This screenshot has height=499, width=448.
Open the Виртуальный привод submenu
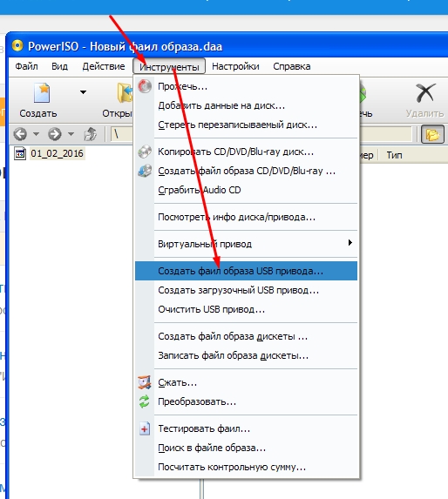point(246,244)
